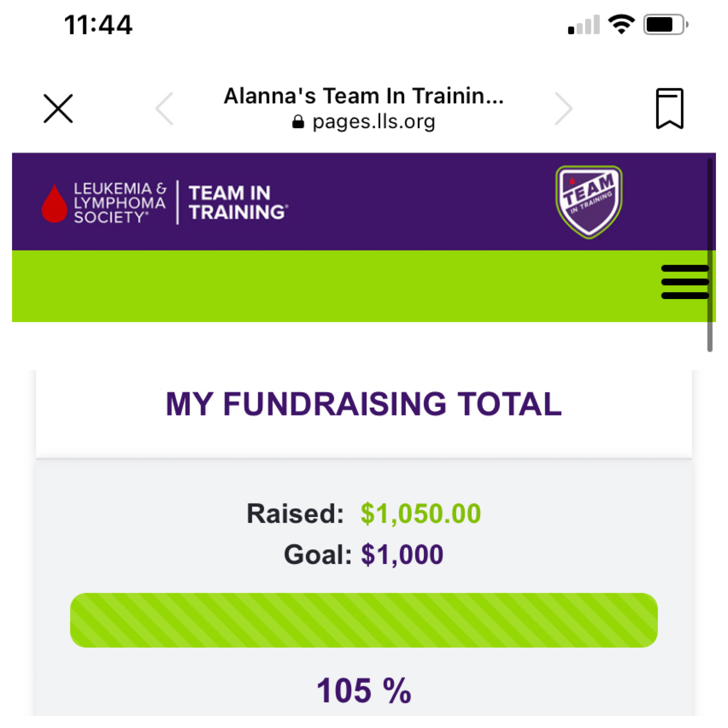Tap the bookmark icon to save page
728x728 pixels.
pos(669,109)
